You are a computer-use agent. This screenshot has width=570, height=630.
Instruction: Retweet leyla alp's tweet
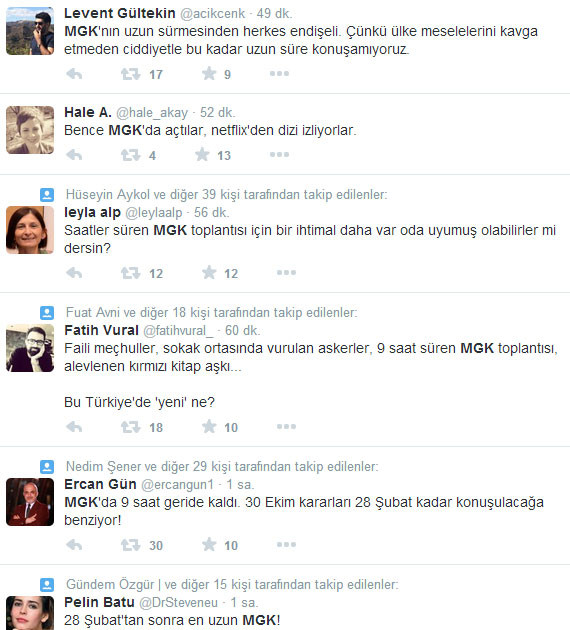point(131,273)
